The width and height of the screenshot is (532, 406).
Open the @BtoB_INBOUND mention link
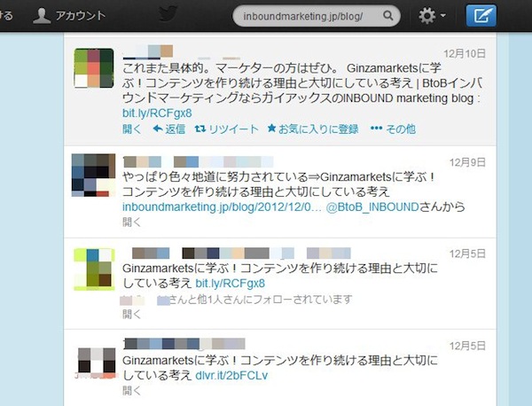[372, 207]
